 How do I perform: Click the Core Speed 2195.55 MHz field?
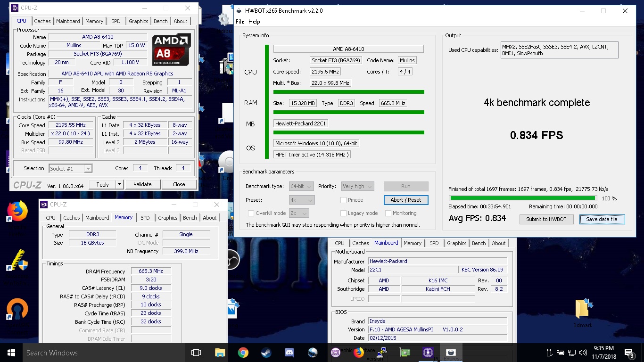[71, 125]
